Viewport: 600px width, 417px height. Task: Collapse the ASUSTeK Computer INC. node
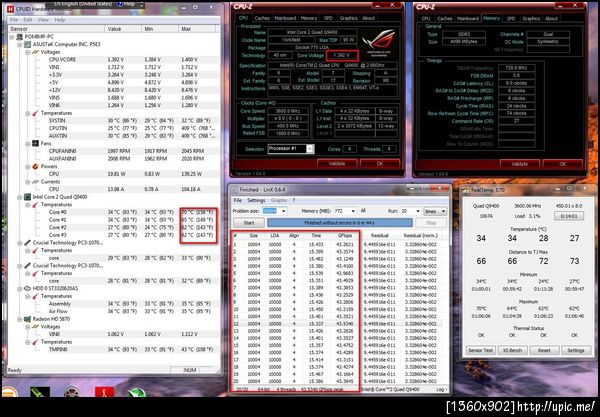(x=20, y=44)
